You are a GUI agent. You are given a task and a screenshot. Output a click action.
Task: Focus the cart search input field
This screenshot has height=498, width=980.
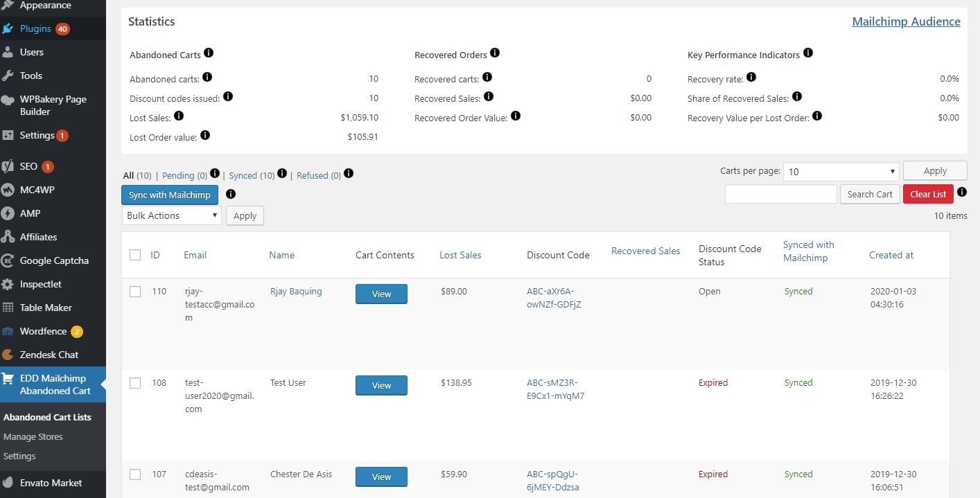click(x=780, y=195)
